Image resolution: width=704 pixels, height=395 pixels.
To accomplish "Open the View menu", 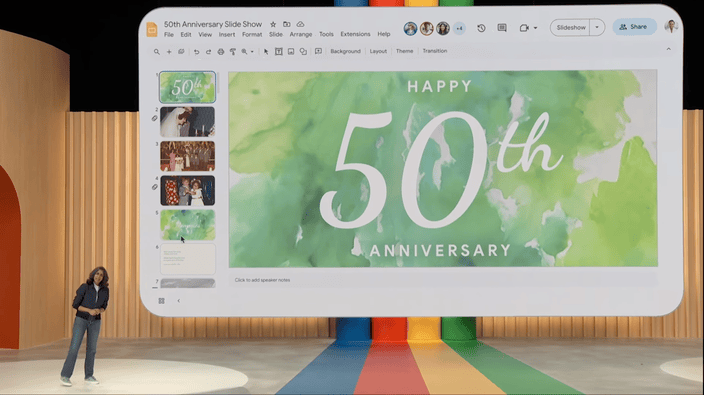I will tap(205, 35).
